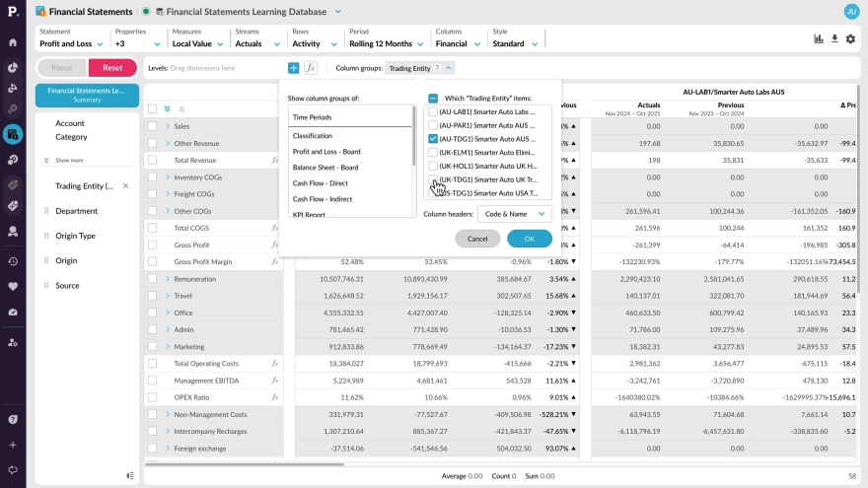
Task: Collapse the left panel using bottom icon
Action: pyautogui.click(x=130, y=476)
